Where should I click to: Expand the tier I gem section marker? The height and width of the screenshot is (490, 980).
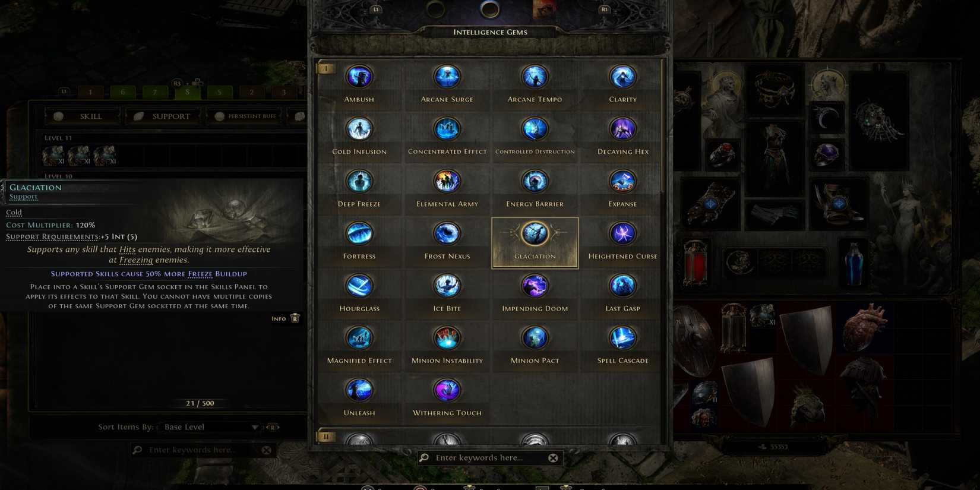(326, 68)
